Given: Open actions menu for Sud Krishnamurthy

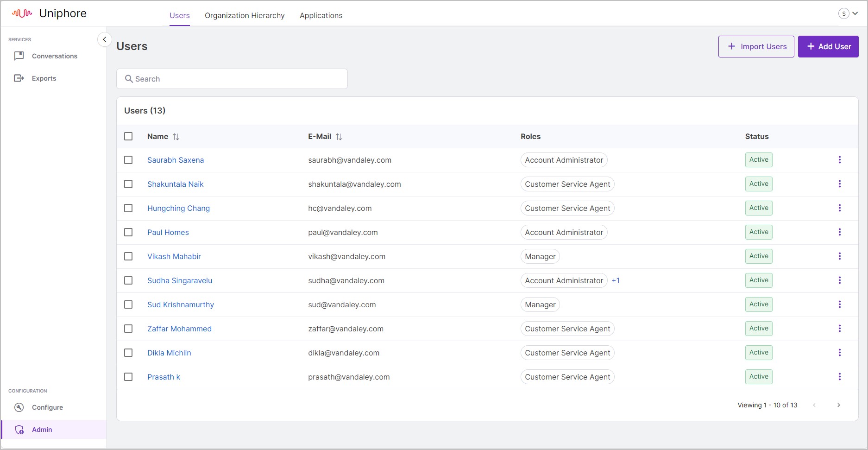Looking at the screenshot, I should (839, 304).
